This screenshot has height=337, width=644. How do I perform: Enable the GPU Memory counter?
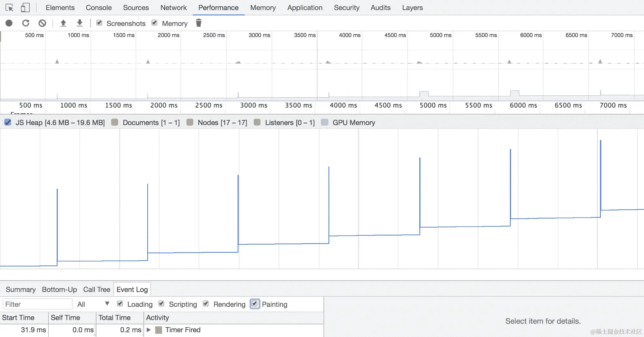click(325, 122)
